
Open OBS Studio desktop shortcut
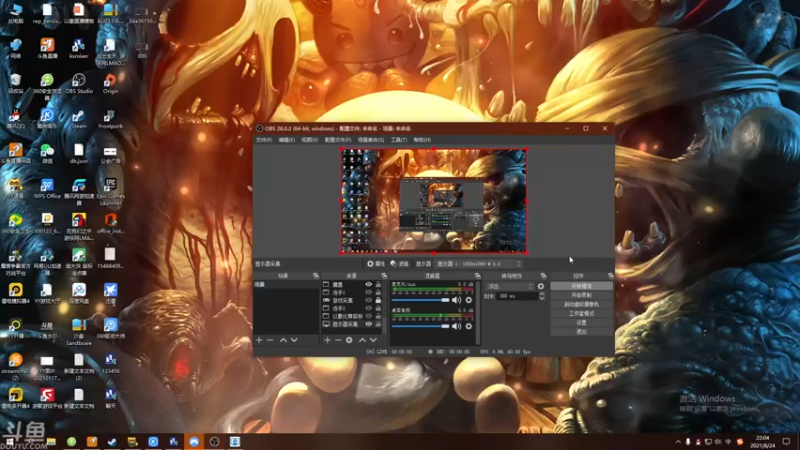tap(78, 82)
